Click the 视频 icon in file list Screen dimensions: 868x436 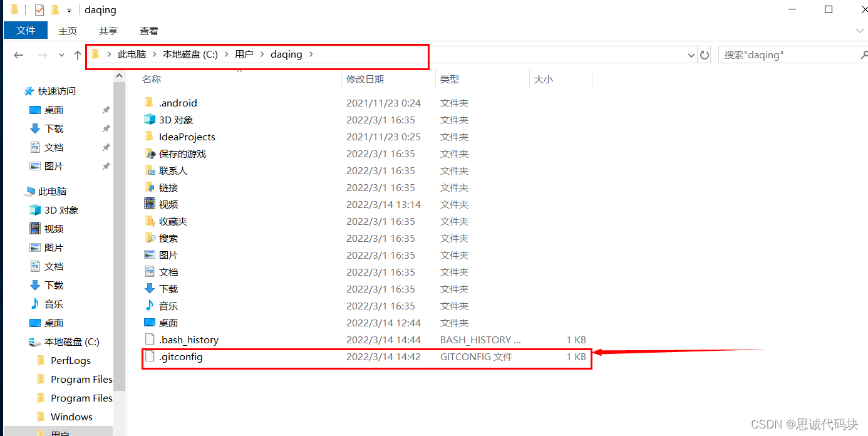point(149,204)
